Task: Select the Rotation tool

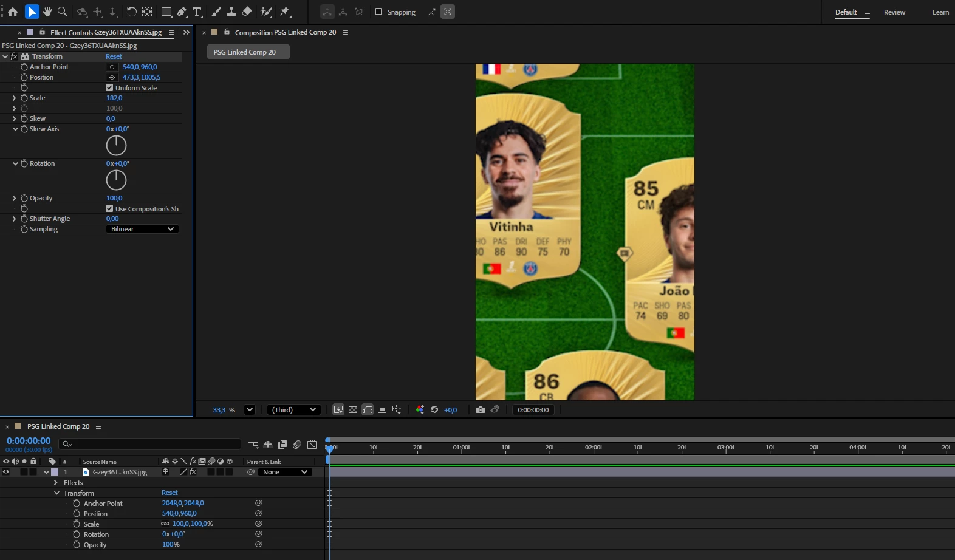Action: click(131, 12)
